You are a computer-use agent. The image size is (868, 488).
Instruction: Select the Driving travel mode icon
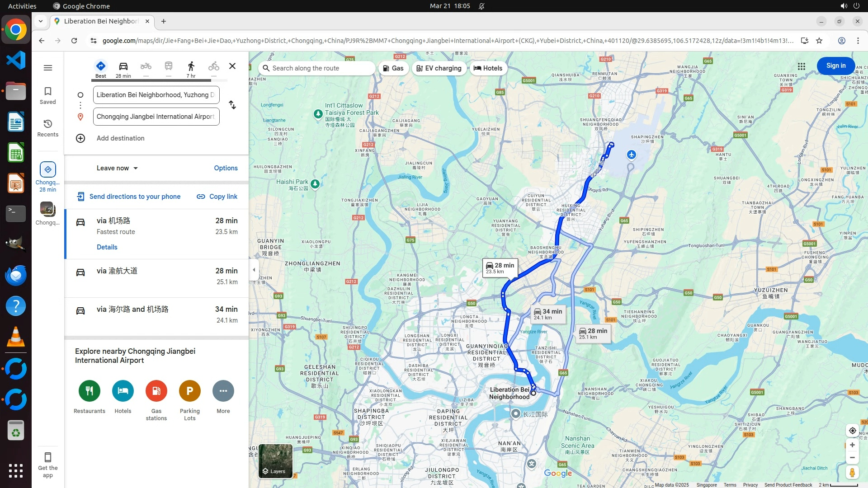point(123,66)
